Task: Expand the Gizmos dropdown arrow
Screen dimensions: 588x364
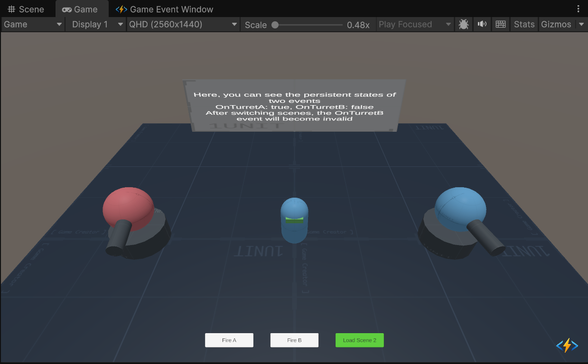Action: (x=582, y=25)
